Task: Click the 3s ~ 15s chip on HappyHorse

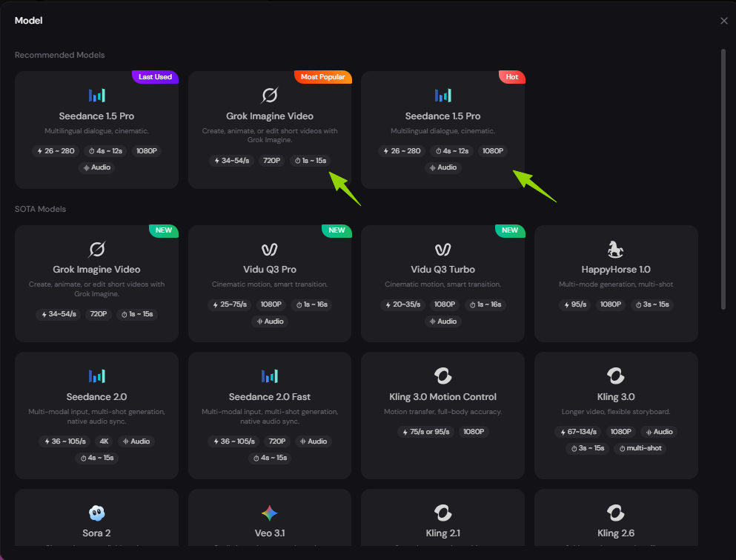Action: click(x=652, y=304)
